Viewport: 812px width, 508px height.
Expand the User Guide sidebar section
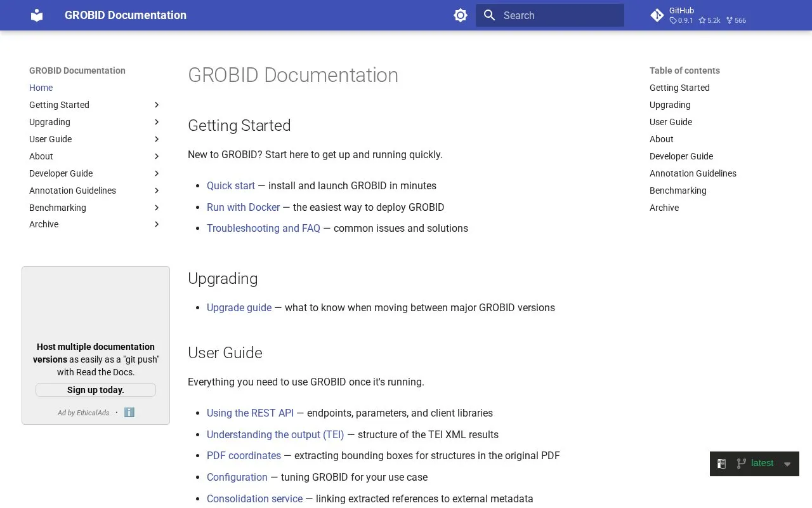[x=157, y=139]
